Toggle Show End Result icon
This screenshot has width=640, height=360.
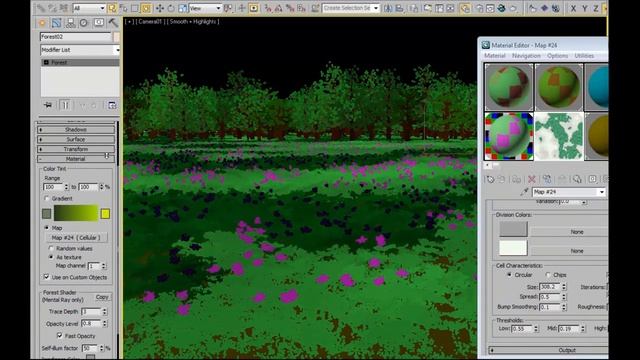(x=65, y=105)
